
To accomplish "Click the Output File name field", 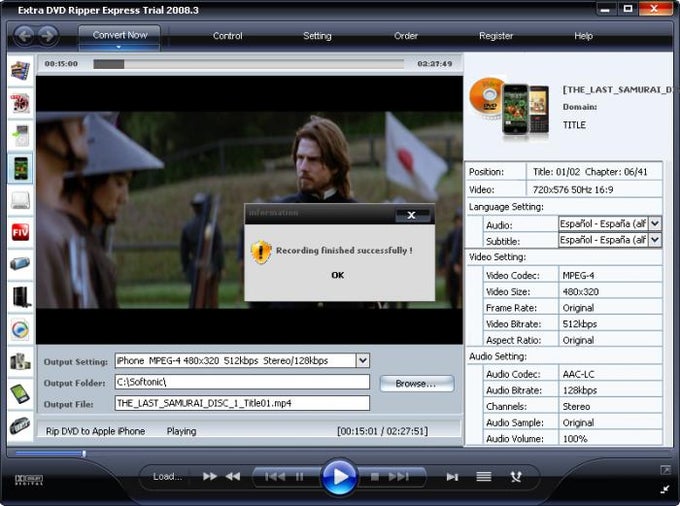I will click(x=242, y=403).
